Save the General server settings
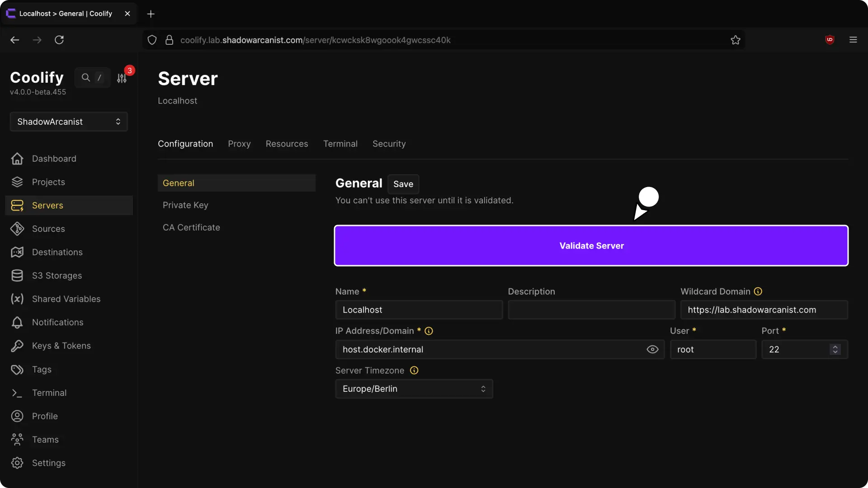 pyautogui.click(x=403, y=184)
